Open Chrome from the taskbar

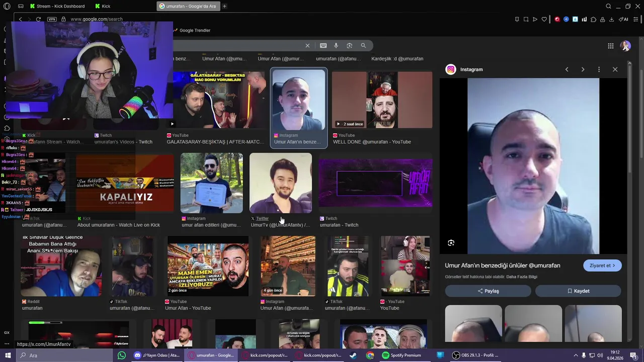point(370,355)
